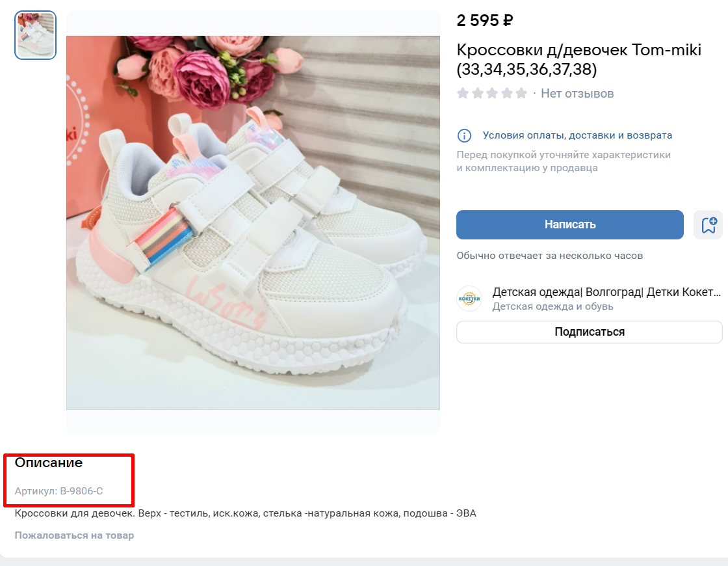
Task: Click the 2 595 ₽ price
Action: tap(485, 20)
